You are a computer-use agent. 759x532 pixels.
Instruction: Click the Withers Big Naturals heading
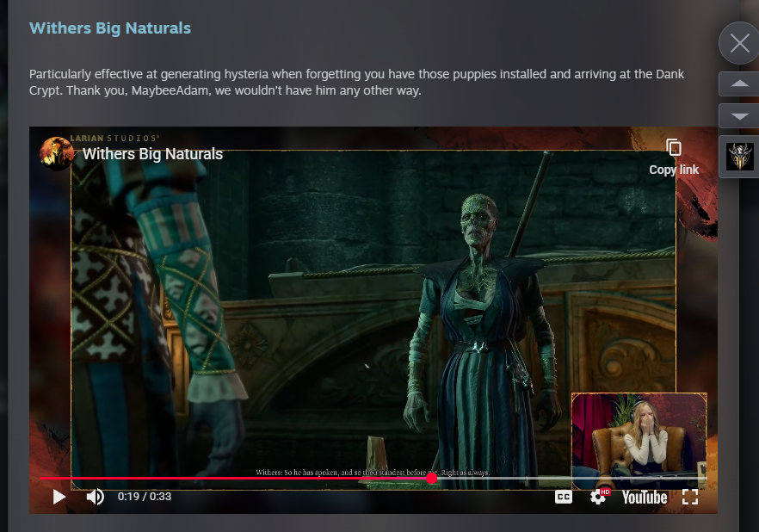coord(110,28)
